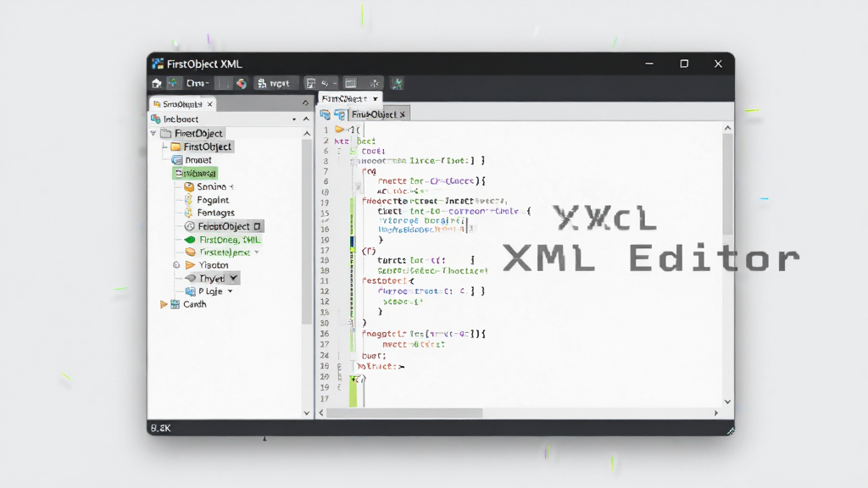Open the dropdown arrow next to 'P Laje'
868x488 pixels.
231,291
